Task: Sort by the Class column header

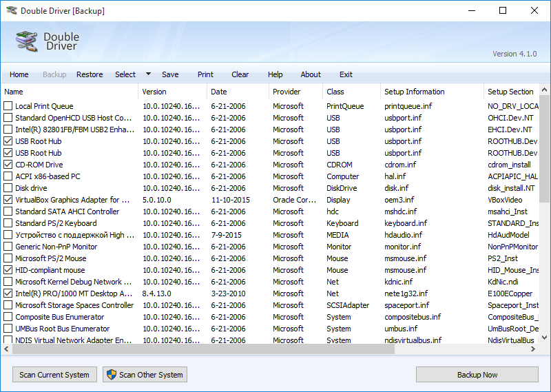Action: [x=351, y=92]
